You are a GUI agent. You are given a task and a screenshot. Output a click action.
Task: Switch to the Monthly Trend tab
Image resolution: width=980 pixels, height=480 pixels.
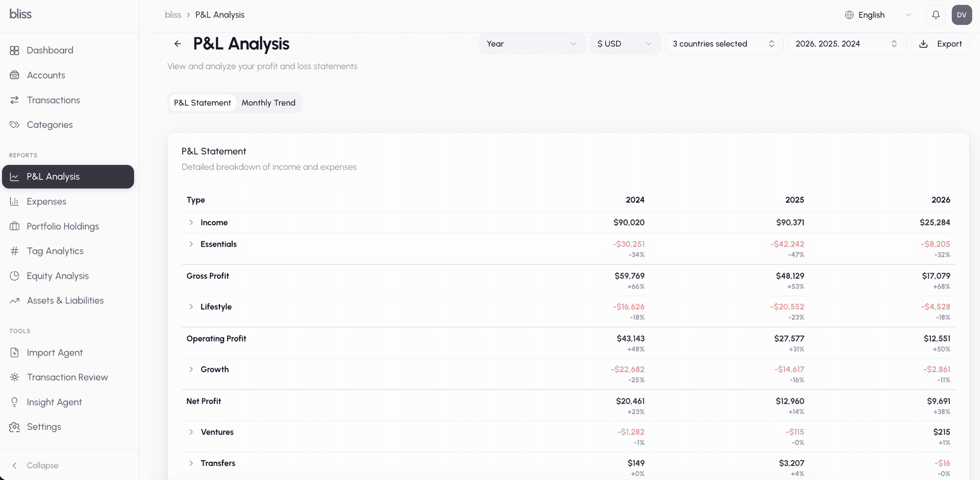pyautogui.click(x=268, y=103)
